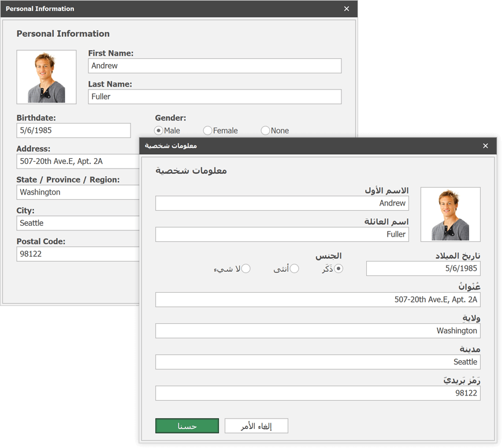Screen dimensions: 502x448
Task: Select the أنثى radio button in Arabic form
Action: click(295, 268)
